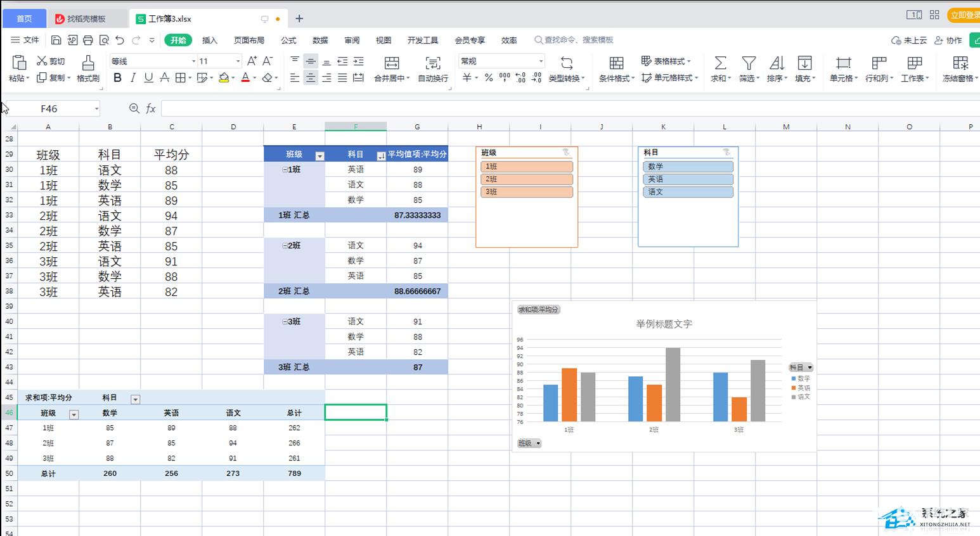The width and height of the screenshot is (980, 536).
Task: Open Print Preview icon
Action: (104, 40)
